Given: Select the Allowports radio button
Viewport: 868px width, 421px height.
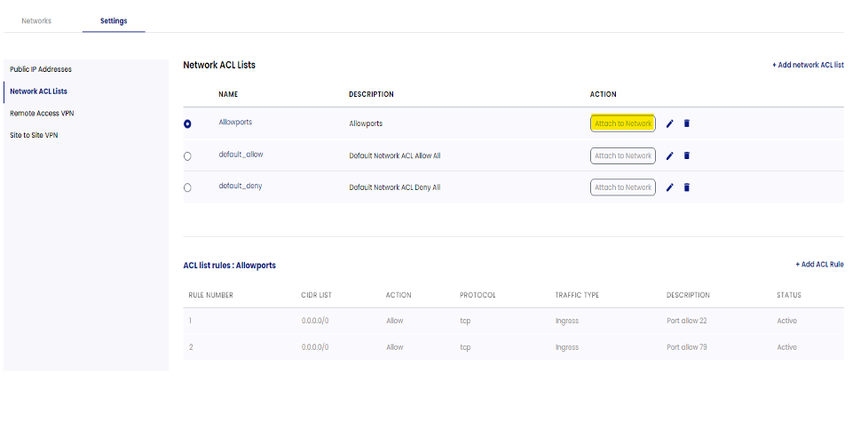Looking at the screenshot, I should coord(187,124).
